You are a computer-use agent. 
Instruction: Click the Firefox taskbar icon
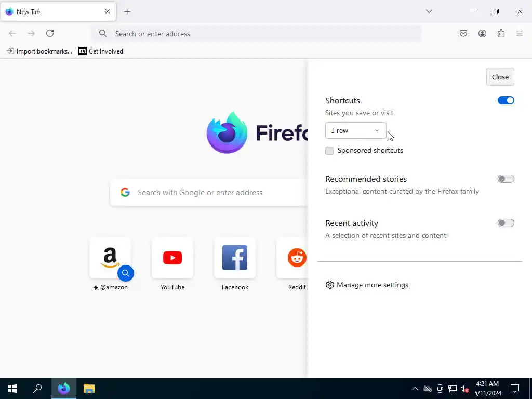point(64,389)
